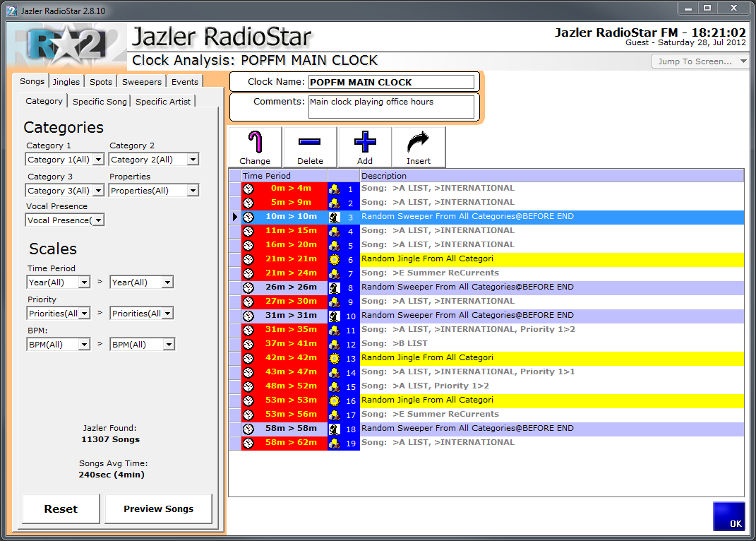Image resolution: width=756 pixels, height=541 pixels.
Task: Select row 17 'E Summer ReCurrents' description
Action: pyautogui.click(x=551, y=414)
